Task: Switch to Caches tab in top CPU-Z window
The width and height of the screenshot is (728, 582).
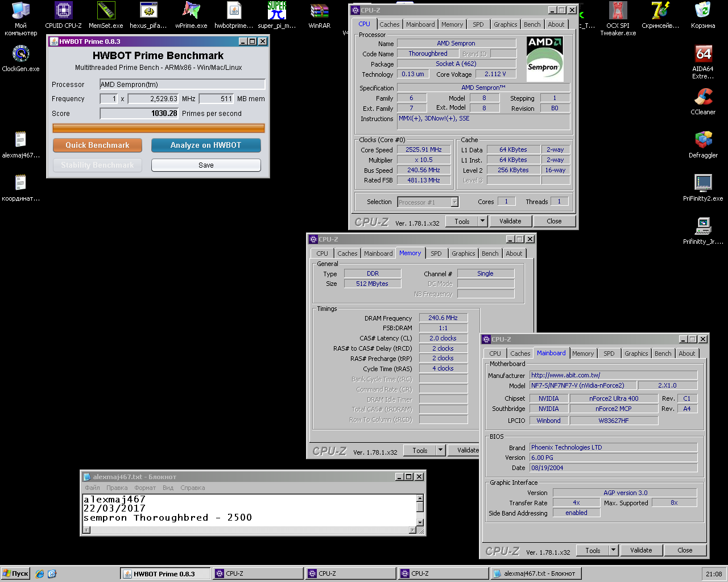Action: [x=390, y=24]
